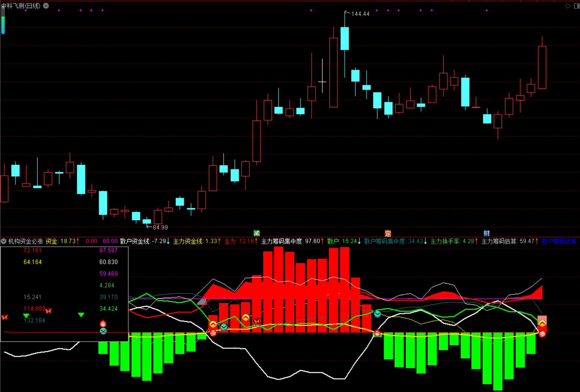Click the red R icon in the data box
Screen dimensions: 580x392
[x=103, y=324]
